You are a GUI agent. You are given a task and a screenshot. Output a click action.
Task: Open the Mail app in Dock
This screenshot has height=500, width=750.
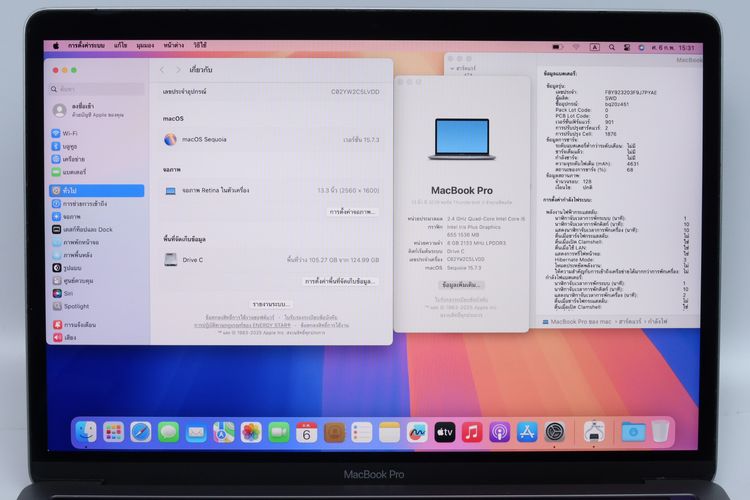[196, 433]
